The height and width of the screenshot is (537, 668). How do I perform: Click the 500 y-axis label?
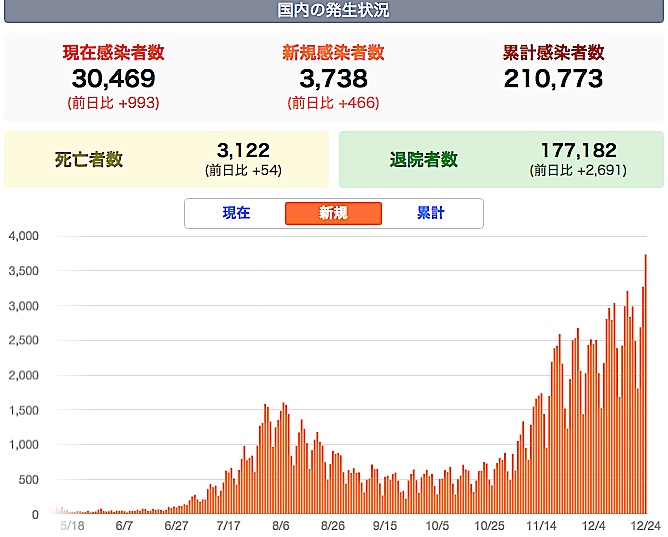pos(29,480)
